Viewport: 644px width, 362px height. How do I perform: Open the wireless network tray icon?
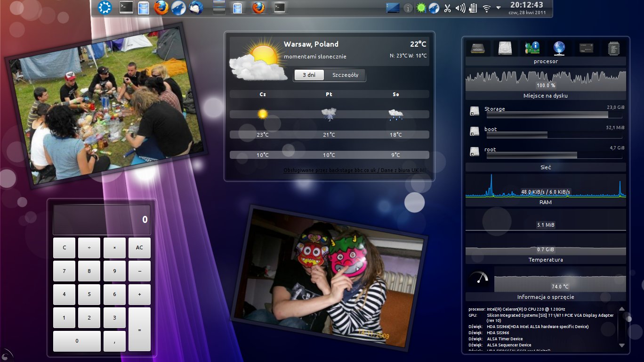(487, 8)
